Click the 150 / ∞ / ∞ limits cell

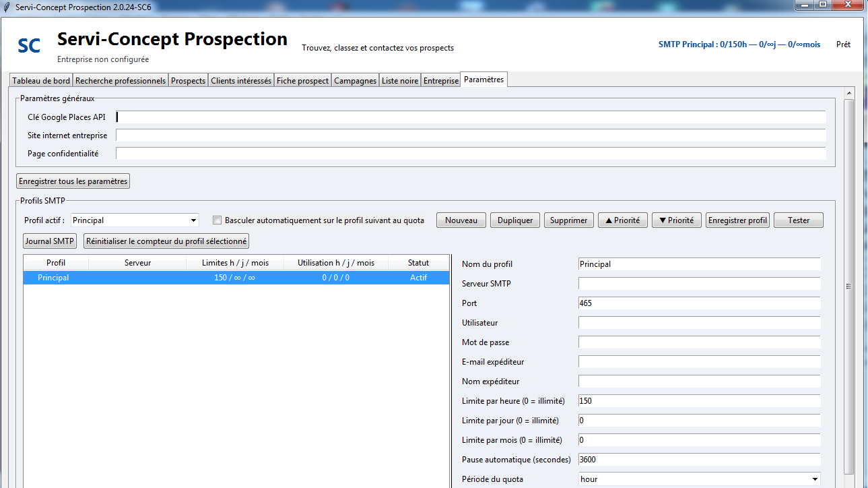[235, 278]
